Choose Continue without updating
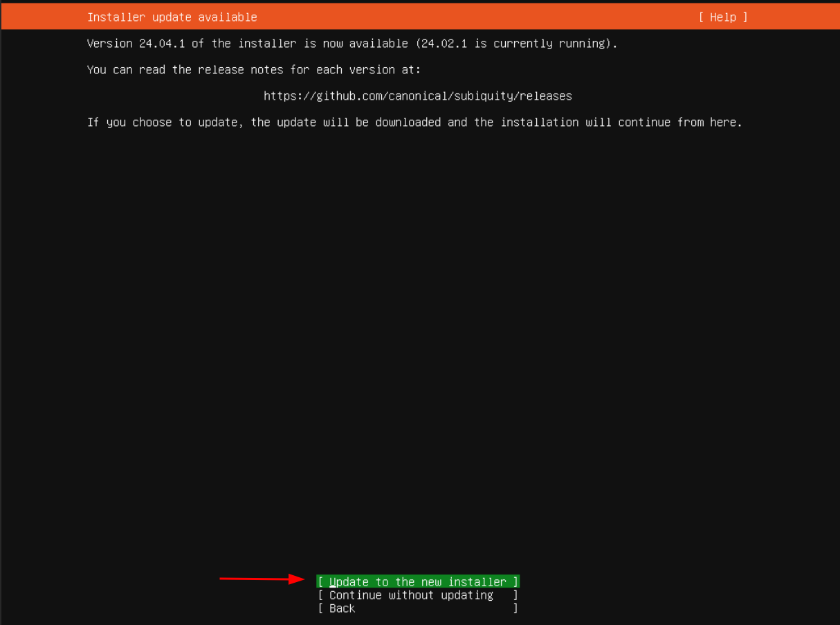 (418, 595)
